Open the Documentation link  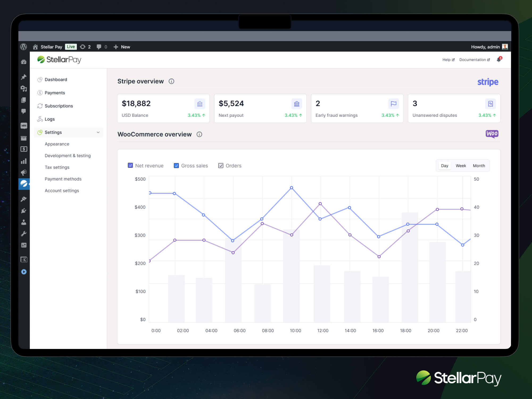coord(475,60)
